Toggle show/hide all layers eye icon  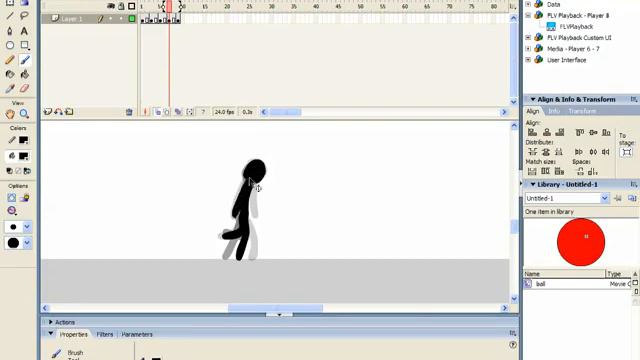coord(111,6)
